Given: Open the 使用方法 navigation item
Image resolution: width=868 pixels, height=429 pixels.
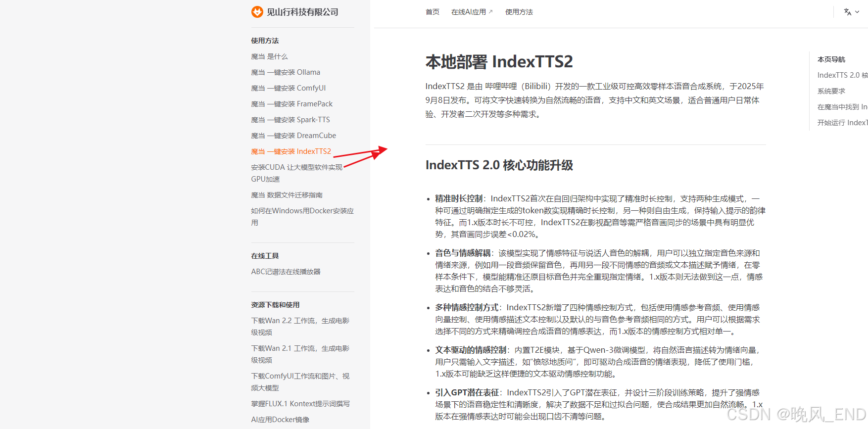Looking at the screenshot, I should click(x=519, y=12).
